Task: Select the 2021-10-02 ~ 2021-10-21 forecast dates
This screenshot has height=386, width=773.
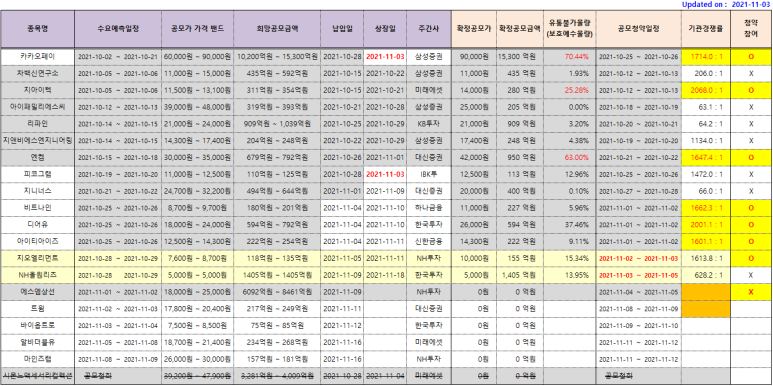Action: coord(118,57)
